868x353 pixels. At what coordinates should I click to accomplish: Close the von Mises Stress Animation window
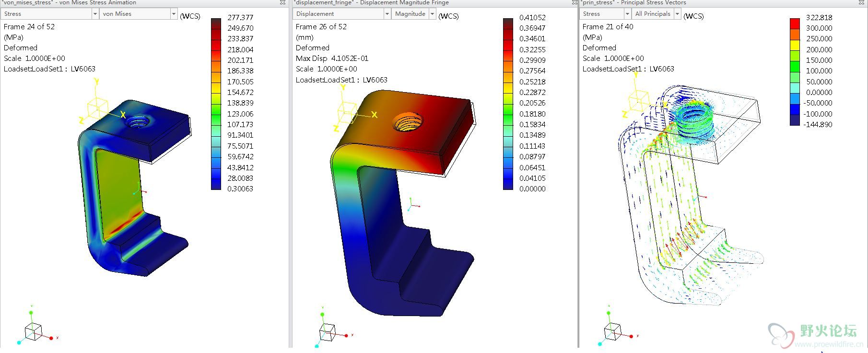click(283, 3)
